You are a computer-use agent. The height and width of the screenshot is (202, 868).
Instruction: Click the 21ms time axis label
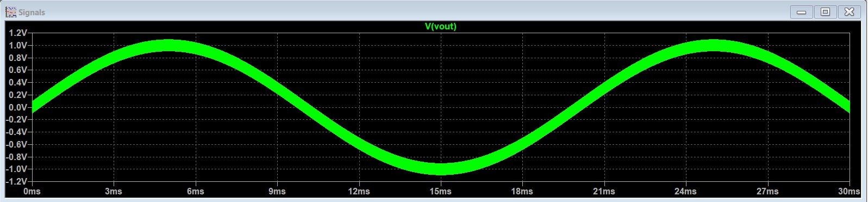604,191
